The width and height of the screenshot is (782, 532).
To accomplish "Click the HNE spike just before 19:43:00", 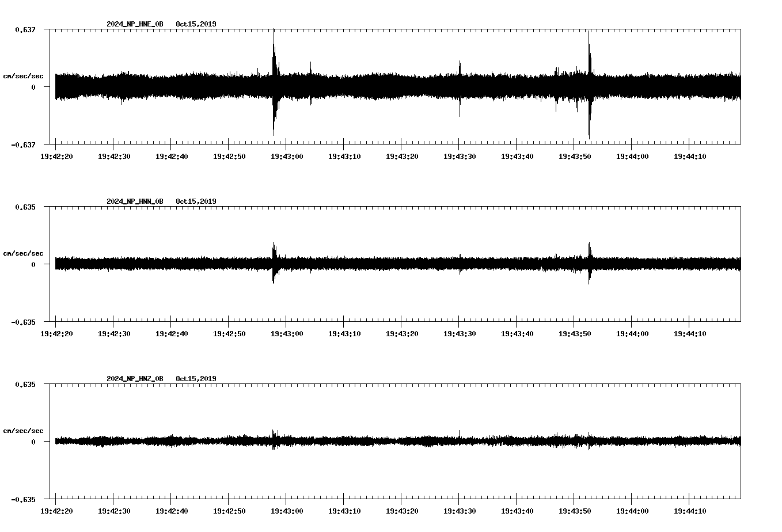I will click(274, 82).
